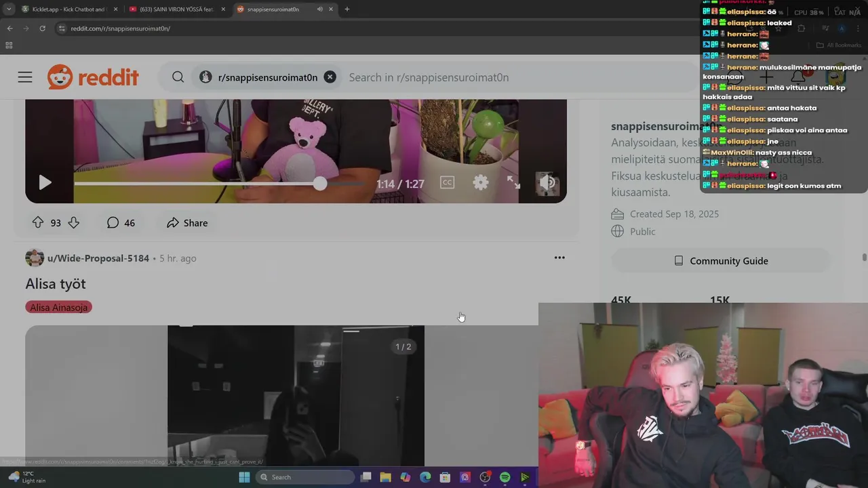The width and height of the screenshot is (868, 488).
Task: Open the Windows Start menu
Action: pyautogui.click(x=244, y=477)
